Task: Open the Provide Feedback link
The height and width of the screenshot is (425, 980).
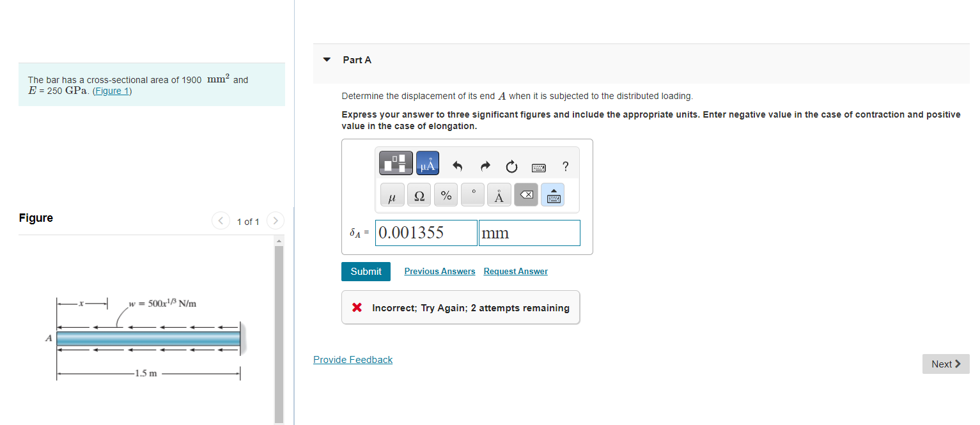Action: (x=353, y=360)
